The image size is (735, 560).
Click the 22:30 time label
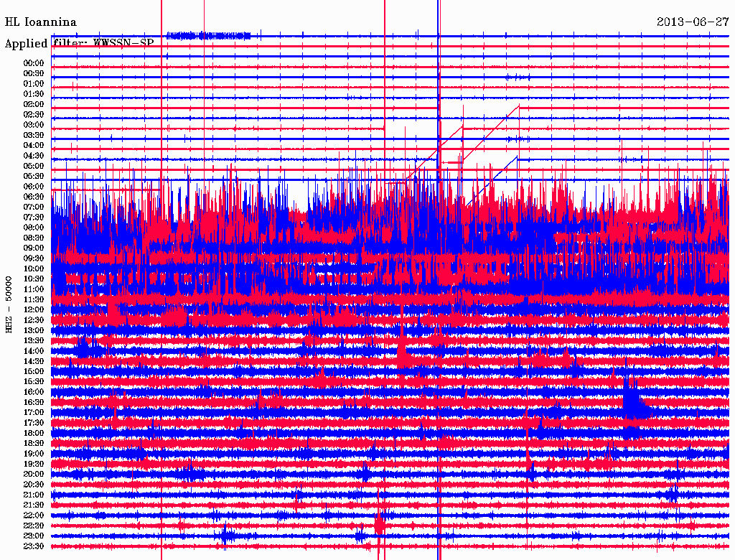pos(34,526)
